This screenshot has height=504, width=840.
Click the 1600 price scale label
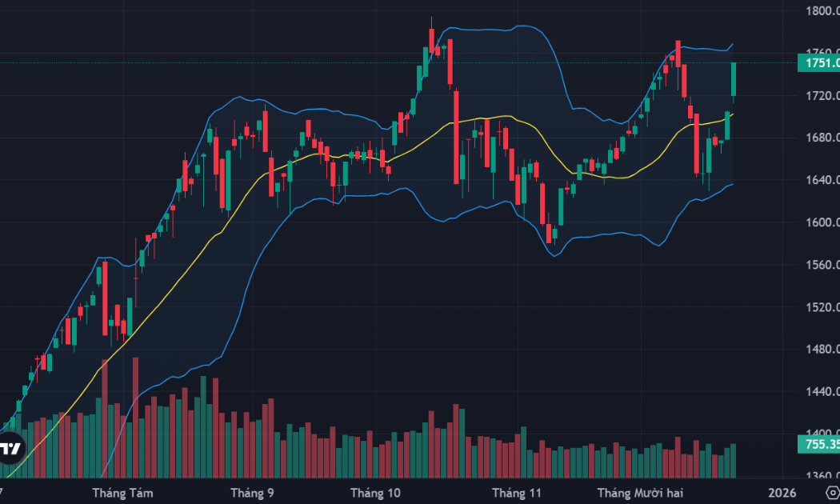(x=822, y=222)
